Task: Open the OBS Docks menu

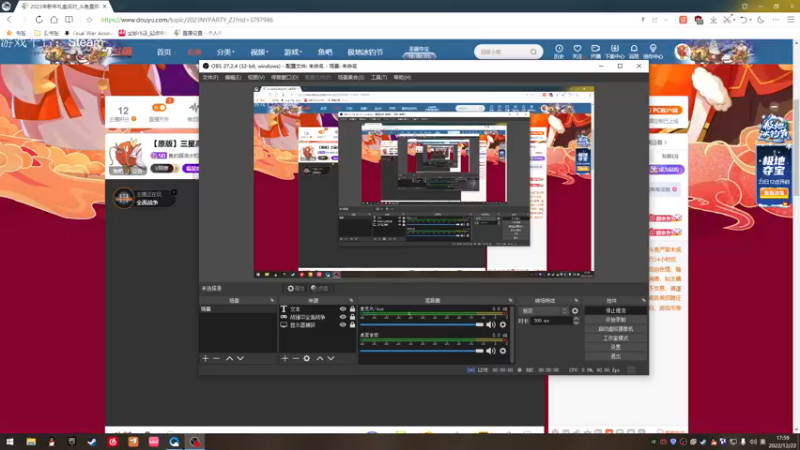Action: 285,78
